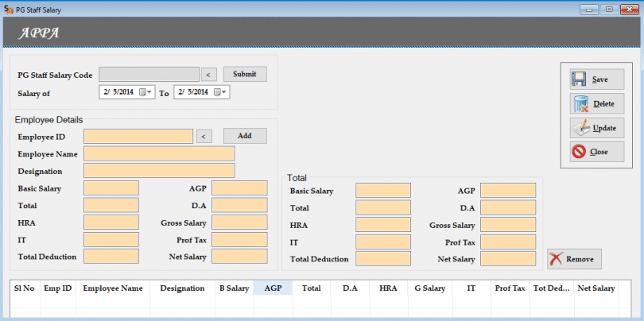Click the Basic Salary field under Employee Details
Image resolution: width=644 pixels, height=321 pixels.
coord(111,188)
